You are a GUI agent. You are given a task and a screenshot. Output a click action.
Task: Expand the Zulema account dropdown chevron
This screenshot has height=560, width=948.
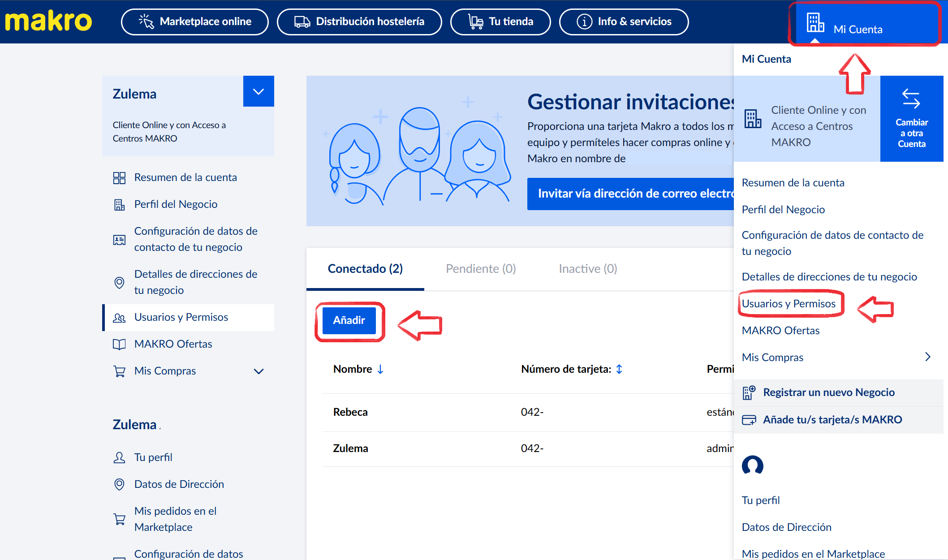(x=259, y=91)
